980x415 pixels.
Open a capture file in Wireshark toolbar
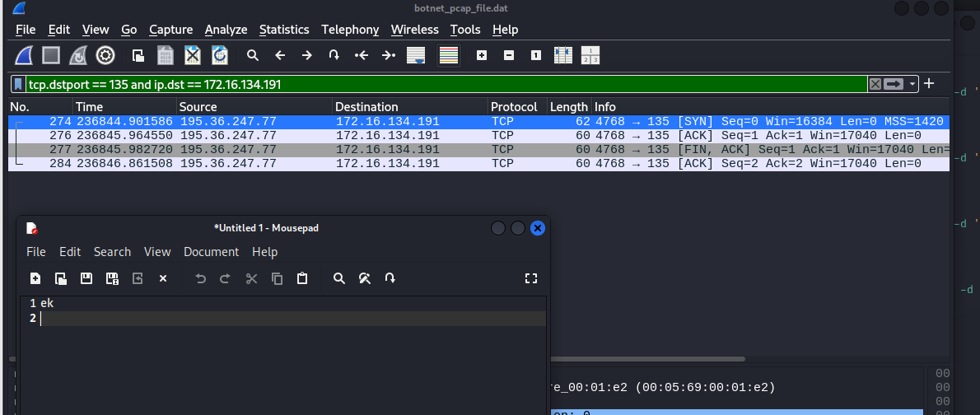(138, 56)
